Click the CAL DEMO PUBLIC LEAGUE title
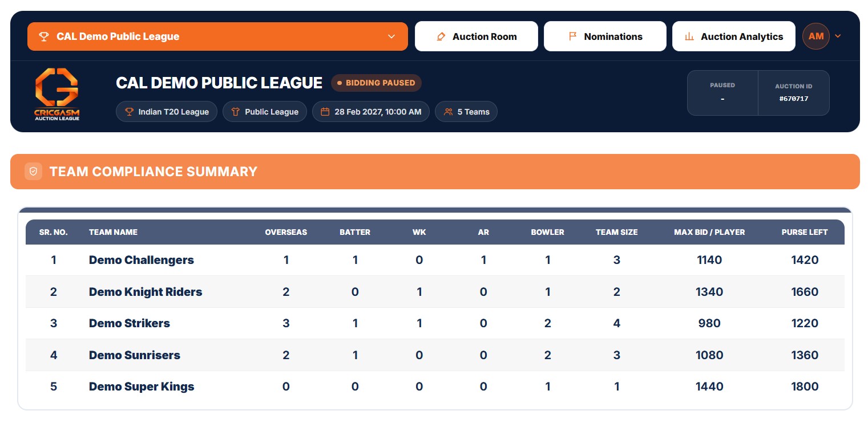868x423 pixels. (219, 83)
